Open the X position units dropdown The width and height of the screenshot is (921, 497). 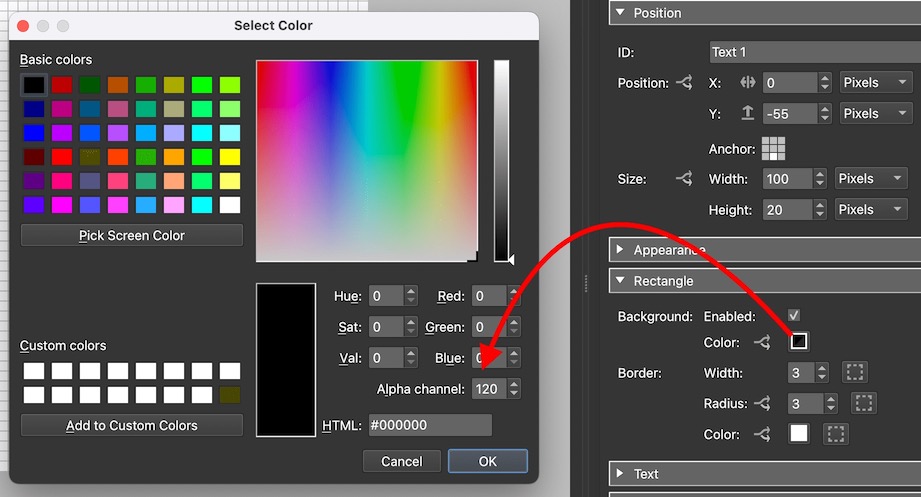(x=875, y=83)
